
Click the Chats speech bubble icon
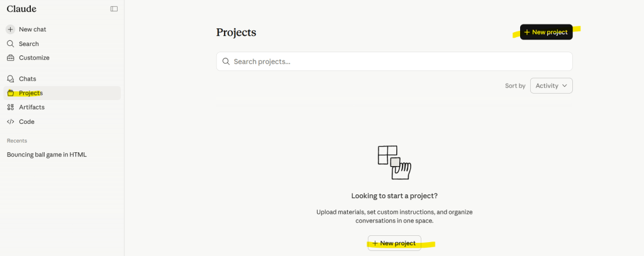coord(10,79)
